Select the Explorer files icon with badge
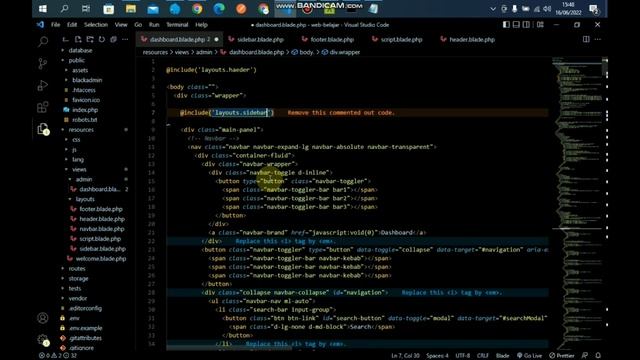Screen dimensions: 640x360 point(43,129)
